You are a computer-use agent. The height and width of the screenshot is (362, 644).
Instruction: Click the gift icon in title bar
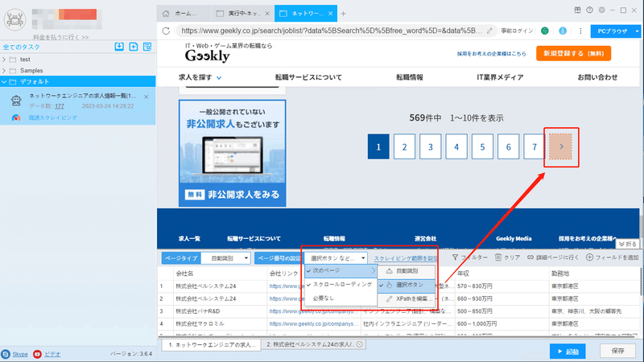pyautogui.click(x=577, y=10)
